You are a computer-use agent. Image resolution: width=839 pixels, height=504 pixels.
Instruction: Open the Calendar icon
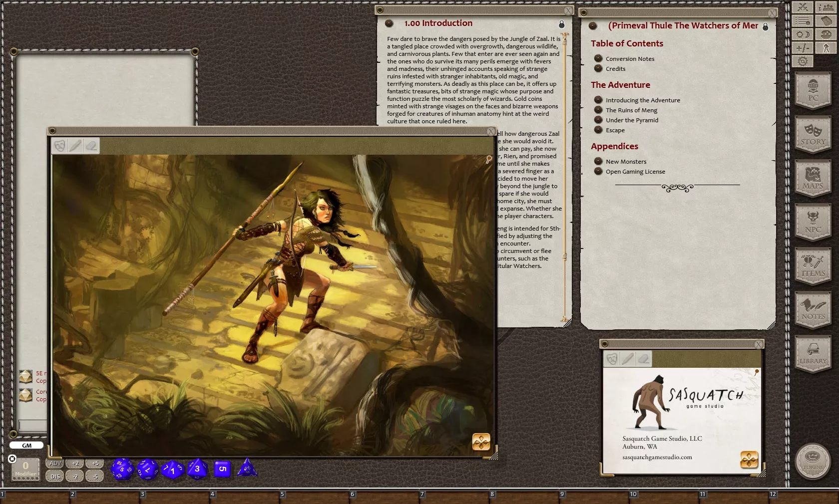[x=826, y=21]
